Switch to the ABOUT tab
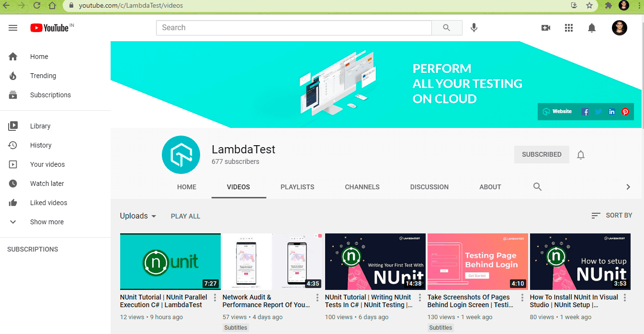Image resolution: width=644 pixels, height=334 pixels. pyautogui.click(x=490, y=187)
